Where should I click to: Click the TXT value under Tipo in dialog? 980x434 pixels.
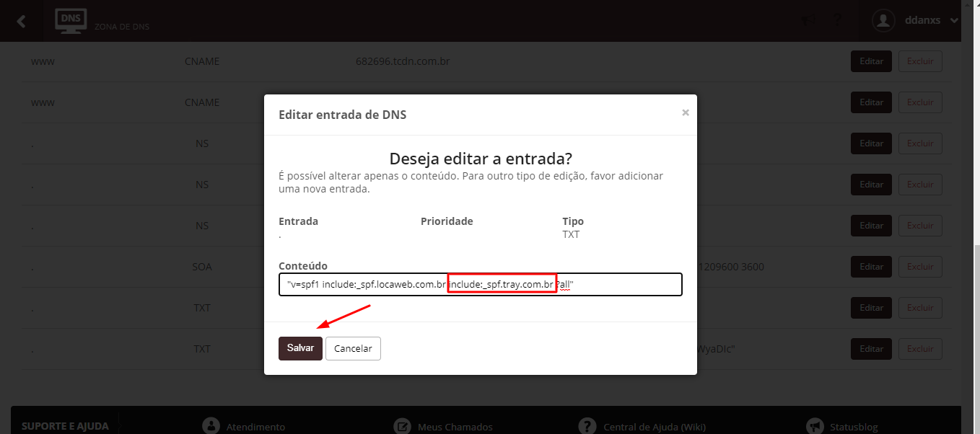(x=571, y=234)
